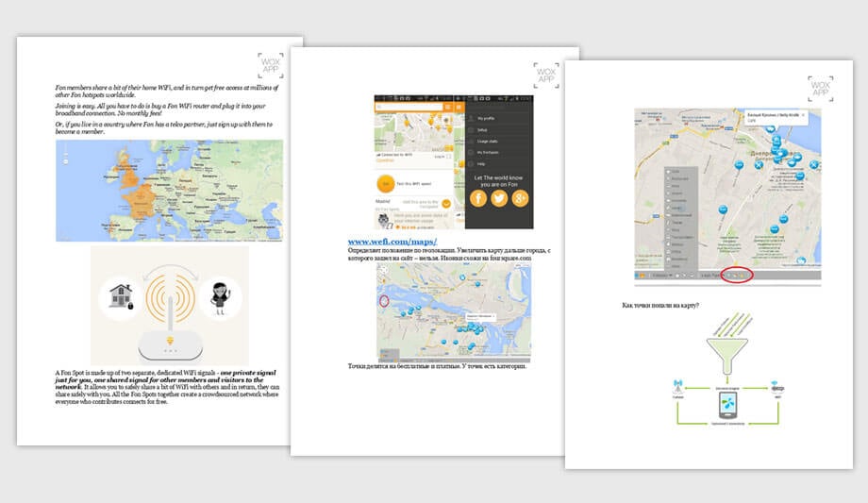
Task: Click the paragraph starting 'Joining is easy'
Action: point(160,109)
